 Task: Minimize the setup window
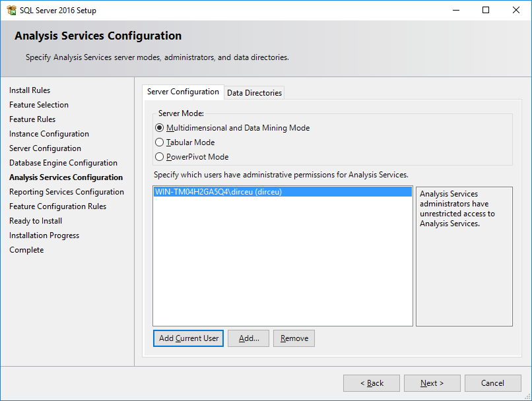point(456,10)
